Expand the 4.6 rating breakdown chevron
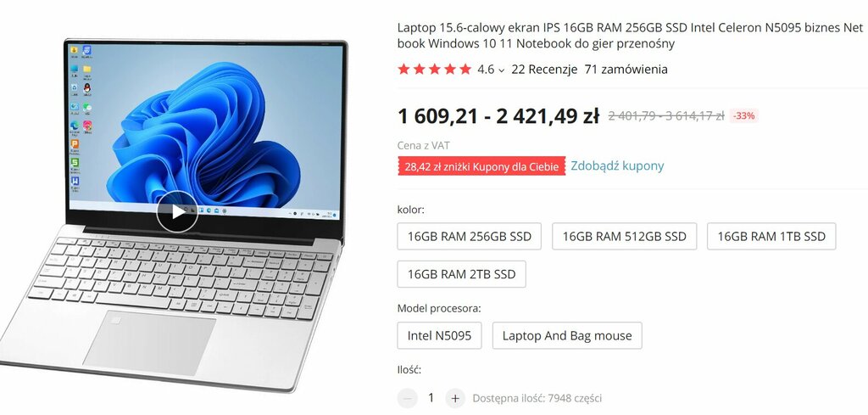This screenshot has height=415, width=868. click(502, 70)
